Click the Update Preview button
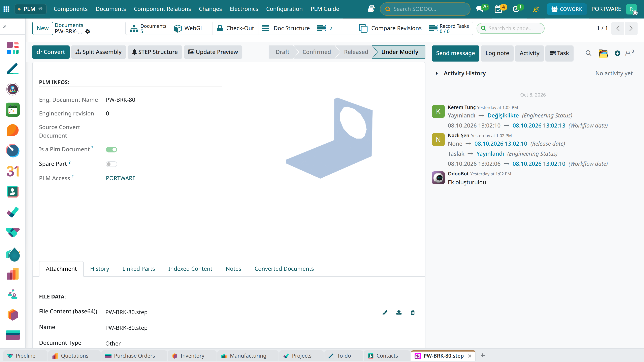 pyautogui.click(x=213, y=52)
